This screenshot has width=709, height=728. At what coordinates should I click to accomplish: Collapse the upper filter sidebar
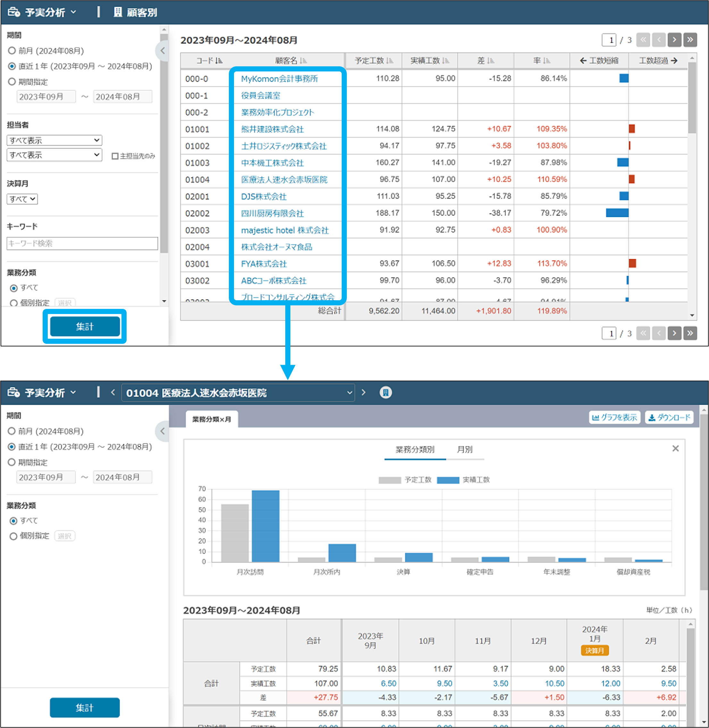pyautogui.click(x=163, y=50)
